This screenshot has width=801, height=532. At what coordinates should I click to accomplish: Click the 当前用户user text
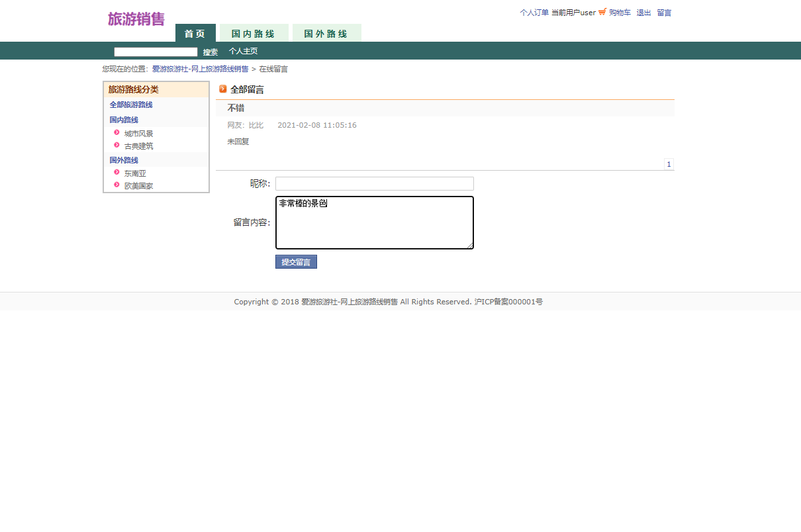tap(573, 13)
